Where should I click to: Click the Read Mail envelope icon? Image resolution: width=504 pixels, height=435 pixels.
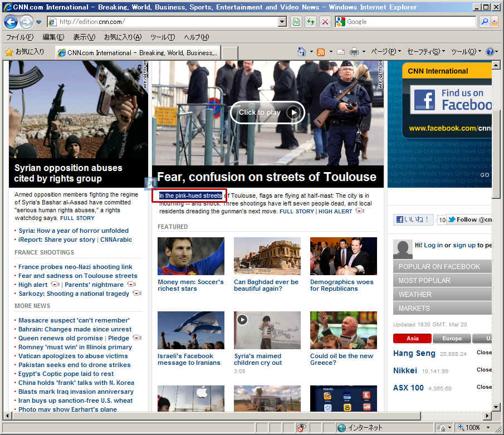[x=341, y=52]
